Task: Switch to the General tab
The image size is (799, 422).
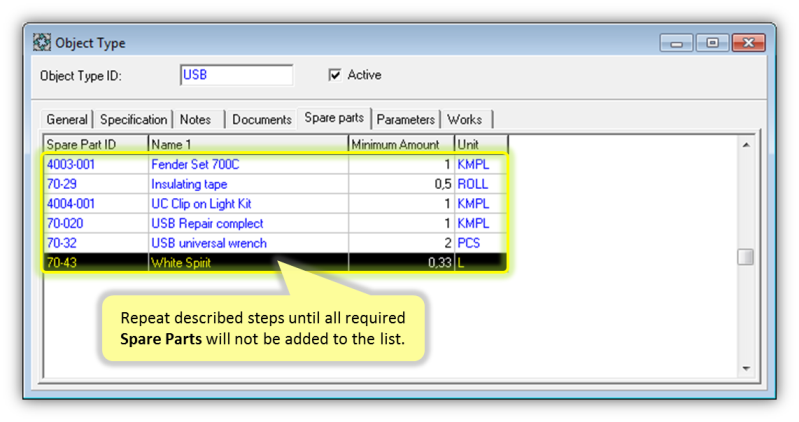Action: [x=67, y=119]
